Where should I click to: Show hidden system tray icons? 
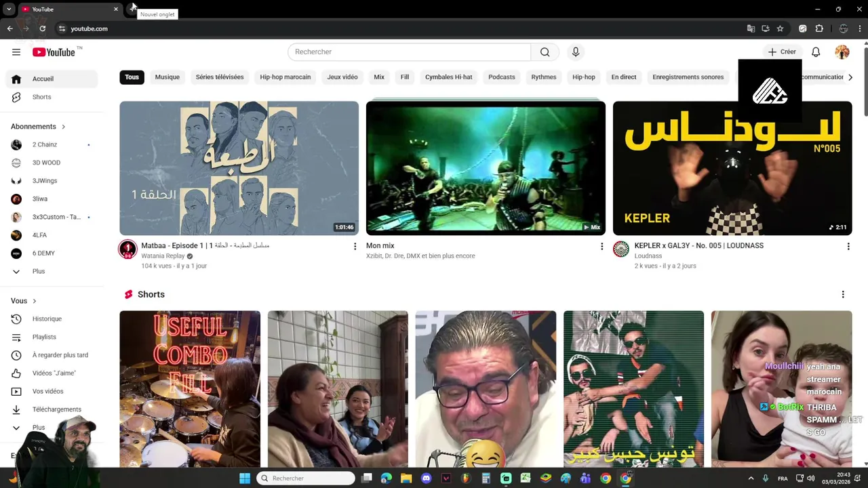pyautogui.click(x=751, y=479)
